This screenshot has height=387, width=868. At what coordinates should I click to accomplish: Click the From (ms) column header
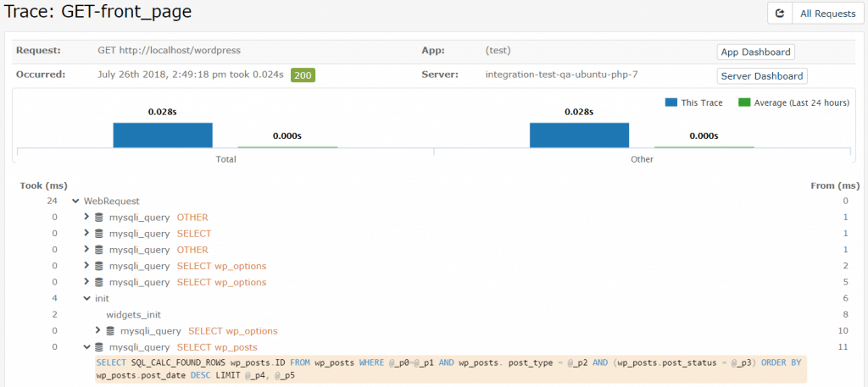click(x=835, y=185)
